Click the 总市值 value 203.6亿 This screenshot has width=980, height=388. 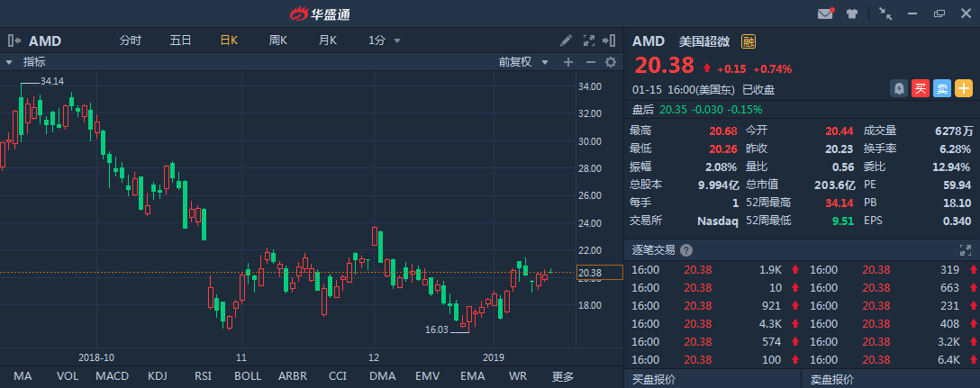point(834,185)
